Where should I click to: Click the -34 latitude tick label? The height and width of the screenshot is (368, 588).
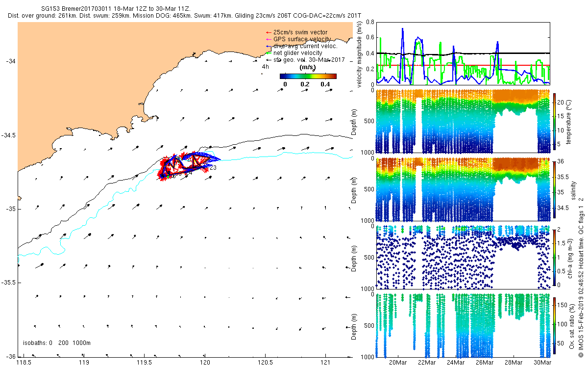[10, 61]
